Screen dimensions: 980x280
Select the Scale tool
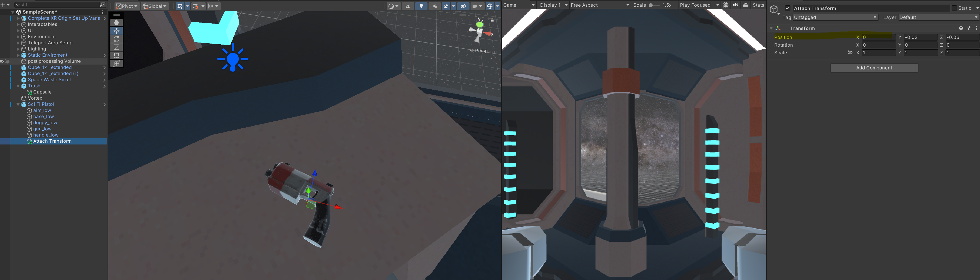coord(116,47)
